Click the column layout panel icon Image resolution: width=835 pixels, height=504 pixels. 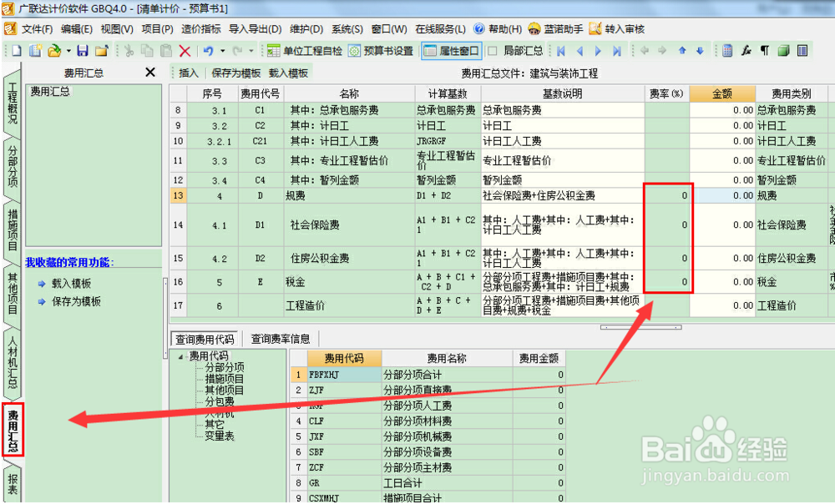tap(802, 51)
